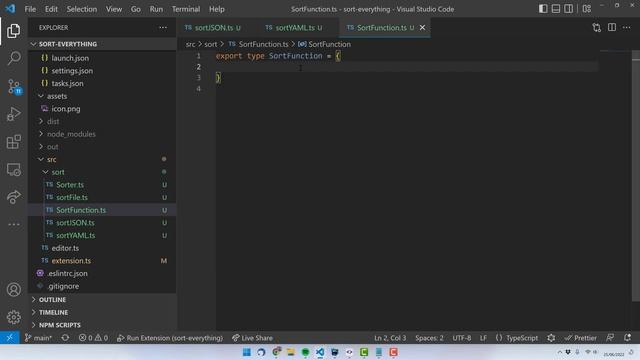640x360 pixels.
Task: Click the SortFunction breadcrumb symbol
Action: point(324,44)
